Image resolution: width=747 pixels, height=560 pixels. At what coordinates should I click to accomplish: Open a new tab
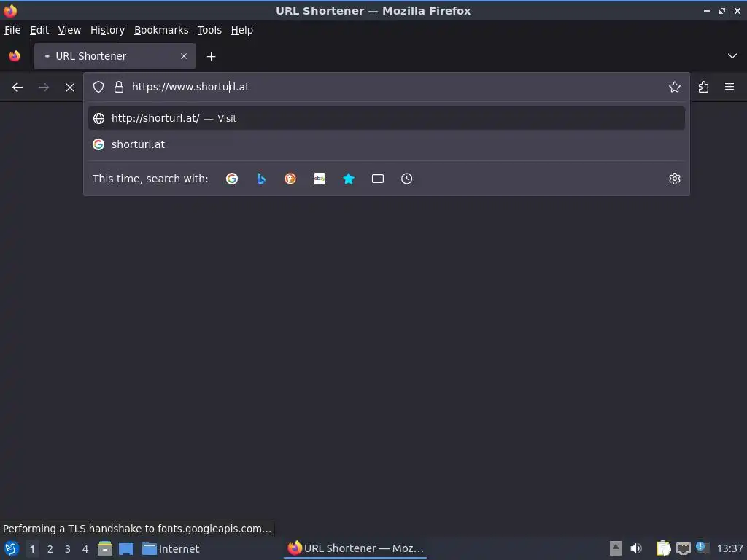(x=211, y=57)
